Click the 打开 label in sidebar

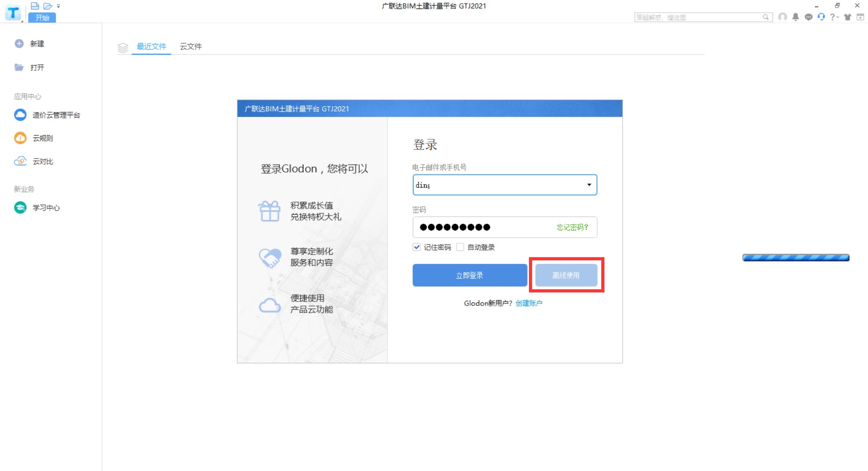[x=37, y=67]
